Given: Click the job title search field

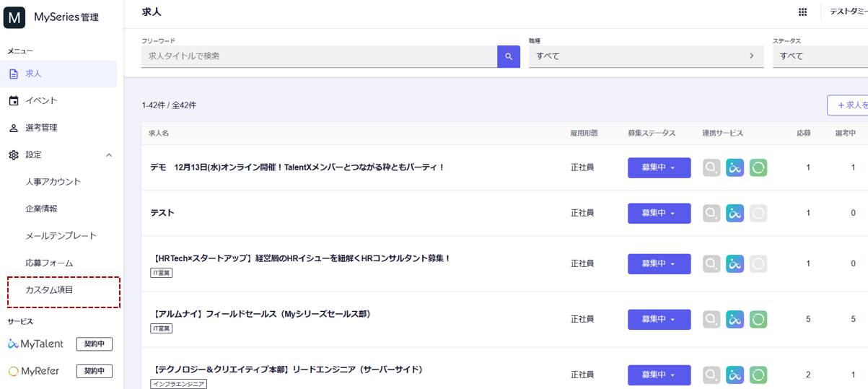Looking at the screenshot, I should tap(318, 56).
